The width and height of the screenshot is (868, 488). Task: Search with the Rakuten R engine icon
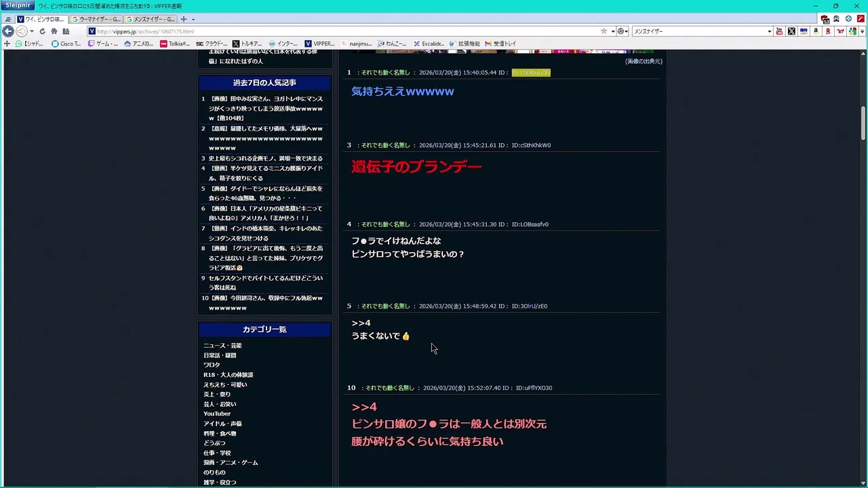(x=828, y=31)
